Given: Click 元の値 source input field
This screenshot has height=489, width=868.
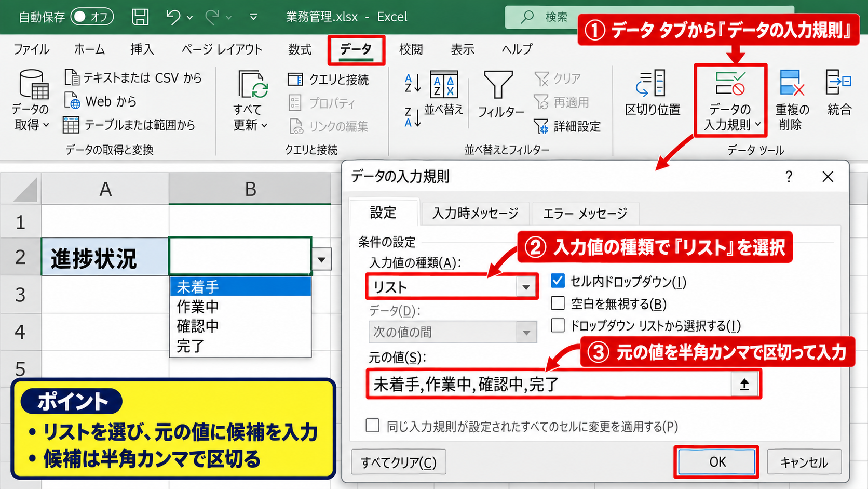Looking at the screenshot, I should 550,385.
